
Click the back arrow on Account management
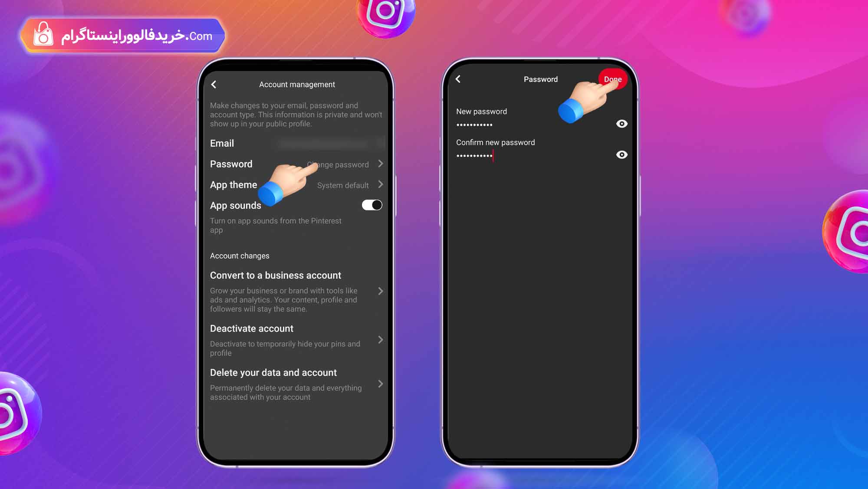click(x=214, y=84)
